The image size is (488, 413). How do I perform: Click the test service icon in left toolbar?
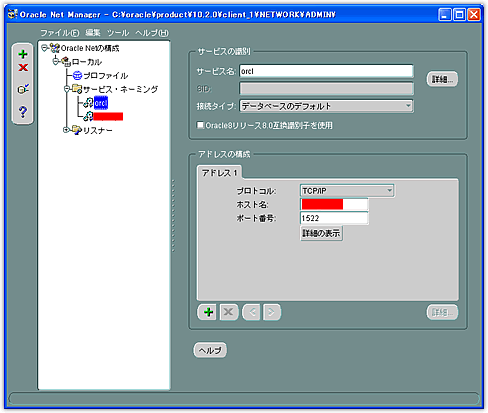click(23, 89)
